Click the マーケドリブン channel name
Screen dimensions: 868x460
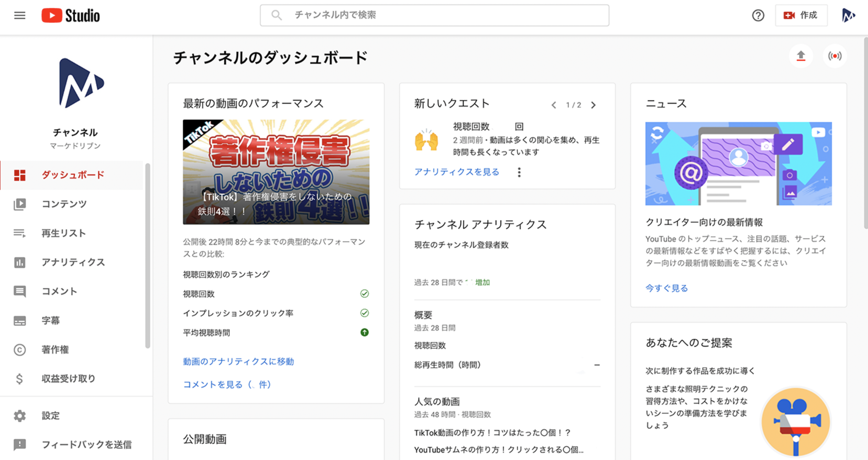coord(75,146)
